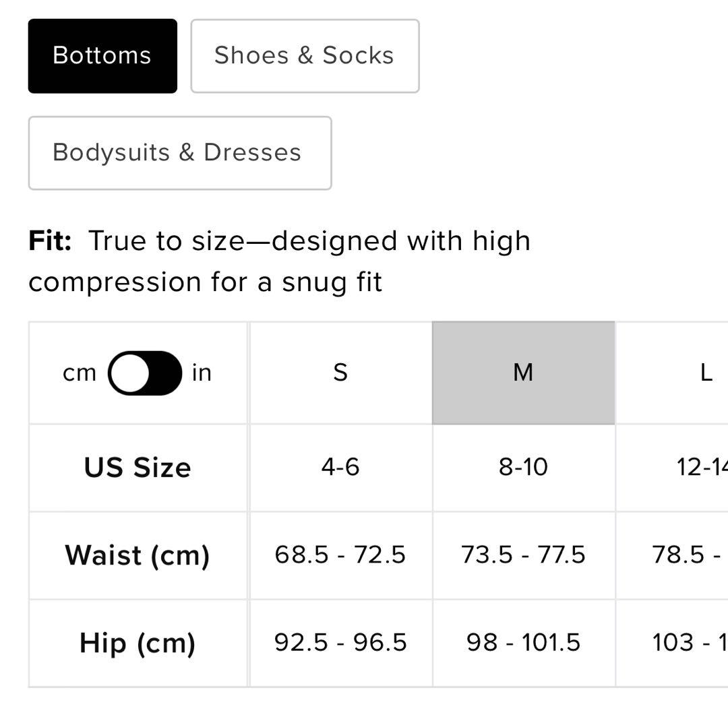Click the 73.5 - 77.5 waist cell
The width and height of the screenshot is (728, 721).
[x=523, y=555]
